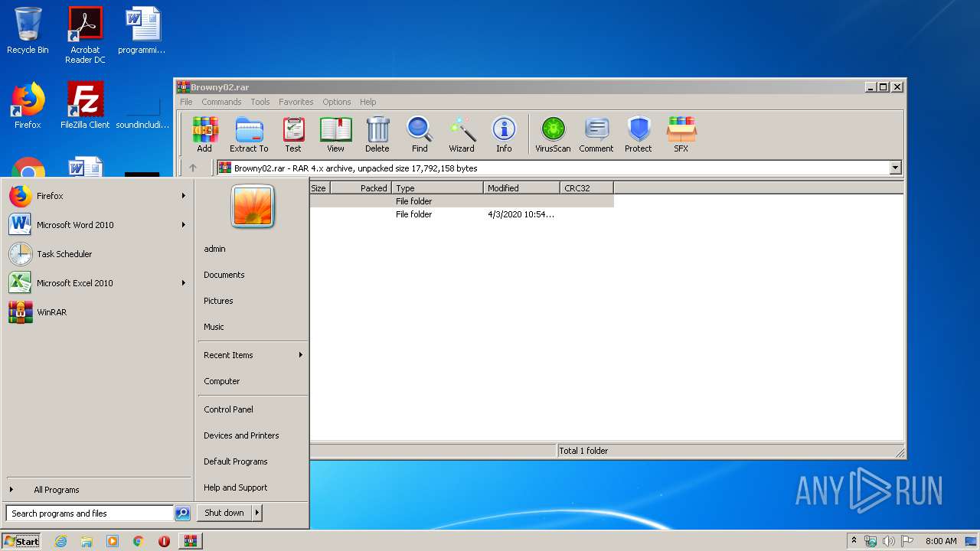Click the Search programs and files box

pos(90,514)
